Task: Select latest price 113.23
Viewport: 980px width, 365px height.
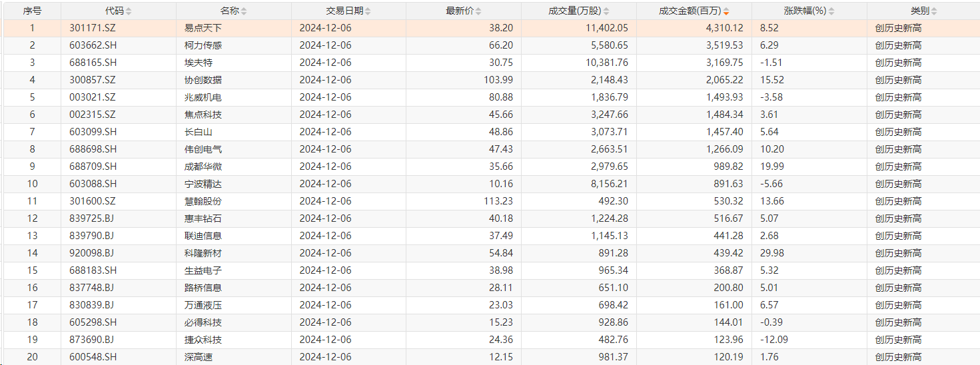Action: [498, 201]
